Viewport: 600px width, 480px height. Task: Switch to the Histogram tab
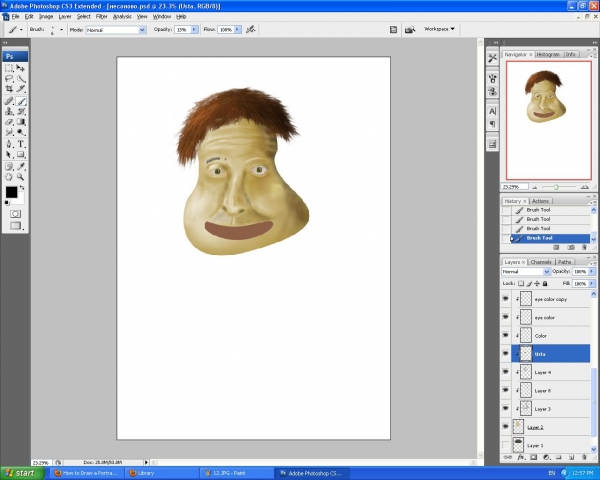(548, 54)
